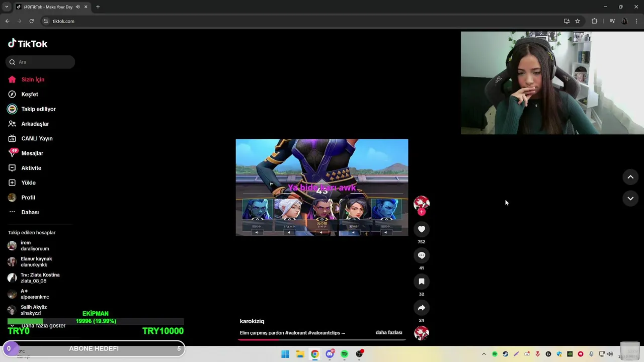
Task: Open a new browser tab
Action: pyautogui.click(x=98, y=7)
